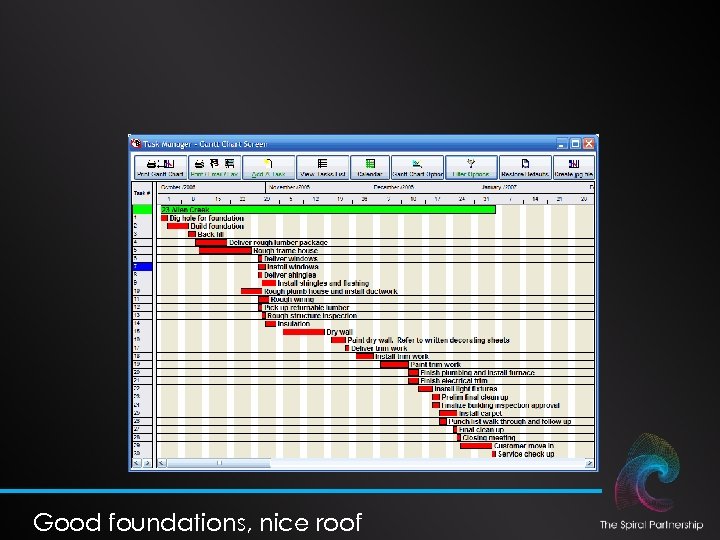Click the 'Rough wiring' task label

292,299
